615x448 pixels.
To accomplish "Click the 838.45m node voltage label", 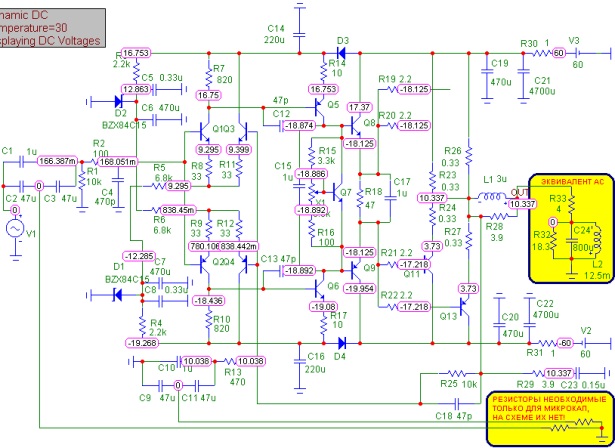I will tap(178, 210).
